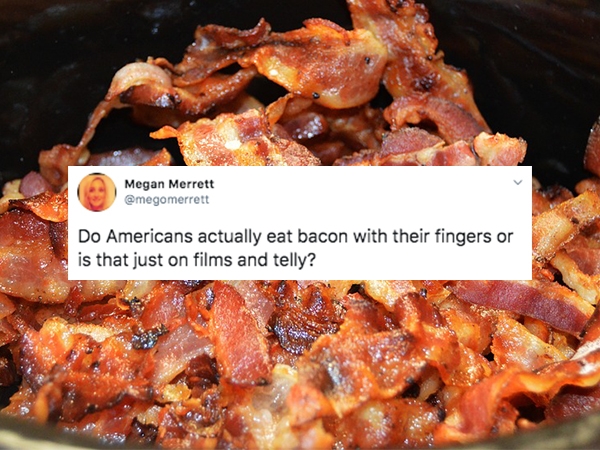Open the bacon photo below the tweet card
The height and width of the screenshot is (450, 600).
coord(300,365)
